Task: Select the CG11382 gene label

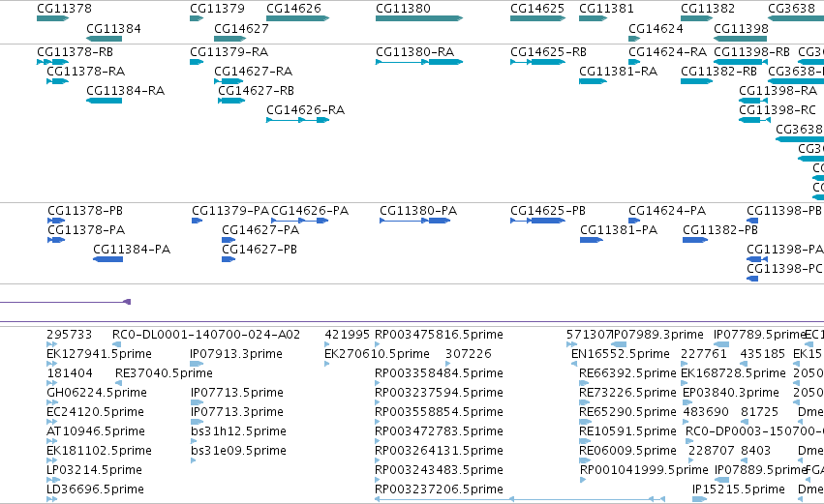Action: coord(708,9)
